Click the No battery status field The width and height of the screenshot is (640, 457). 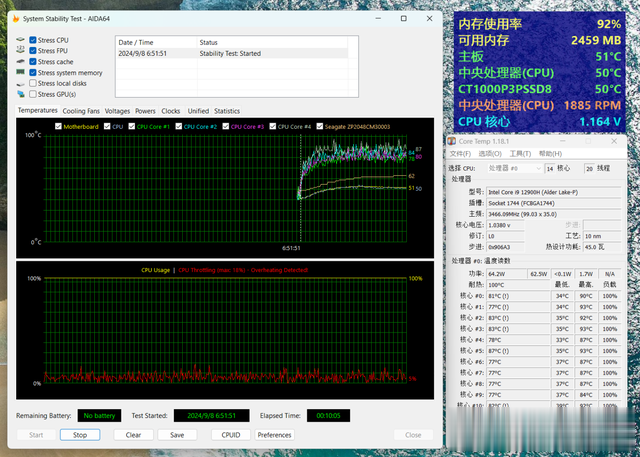(99, 415)
